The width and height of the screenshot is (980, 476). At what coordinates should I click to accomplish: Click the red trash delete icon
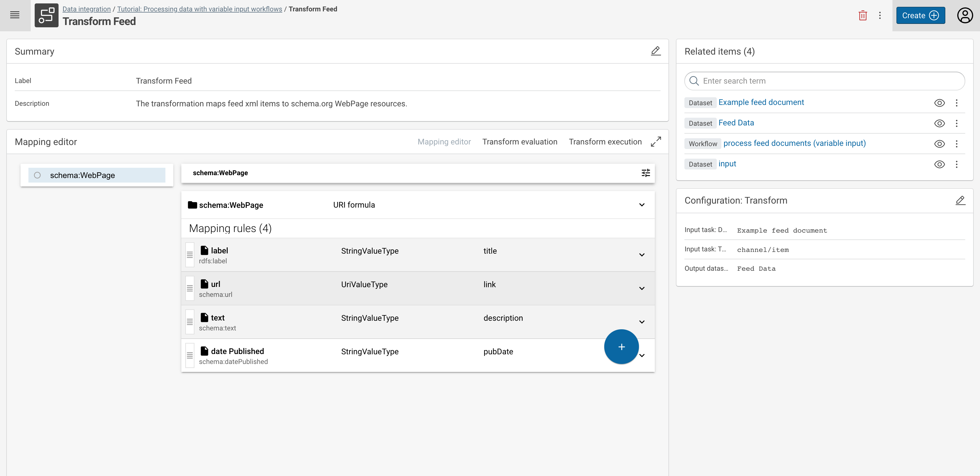click(x=862, y=16)
